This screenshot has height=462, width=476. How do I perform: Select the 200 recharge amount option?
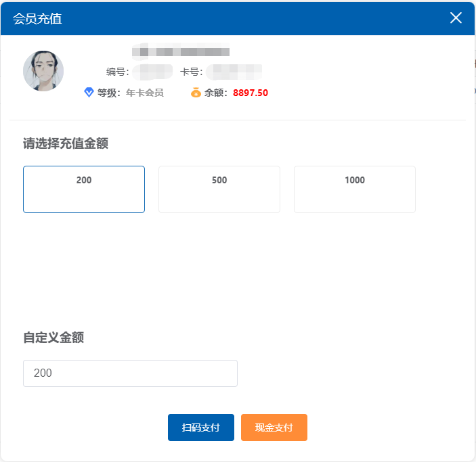click(84, 189)
